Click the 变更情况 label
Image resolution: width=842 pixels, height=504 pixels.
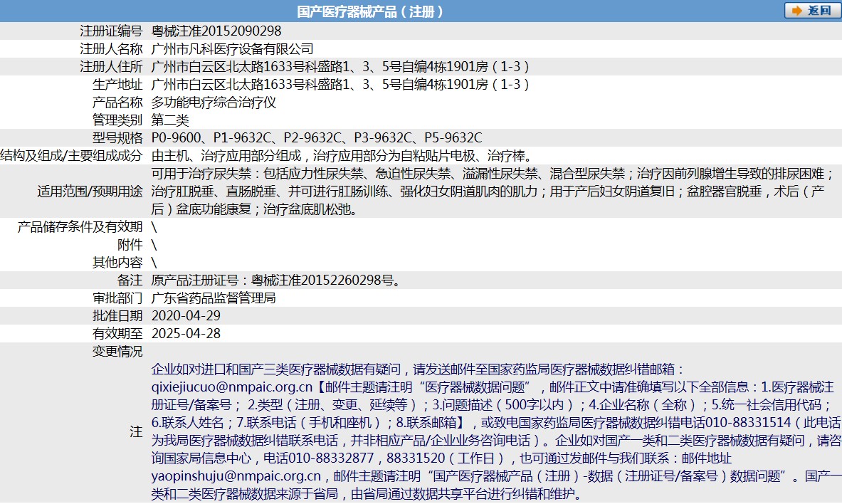point(117,351)
